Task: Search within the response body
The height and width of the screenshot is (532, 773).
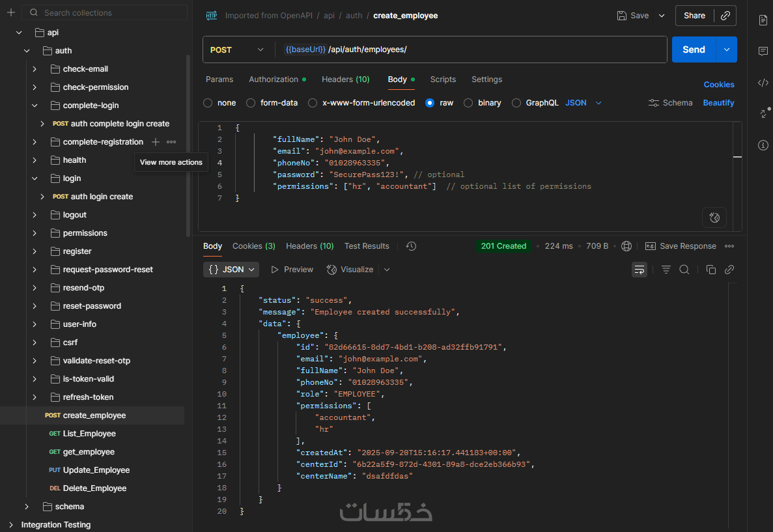Action: tap(684, 270)
